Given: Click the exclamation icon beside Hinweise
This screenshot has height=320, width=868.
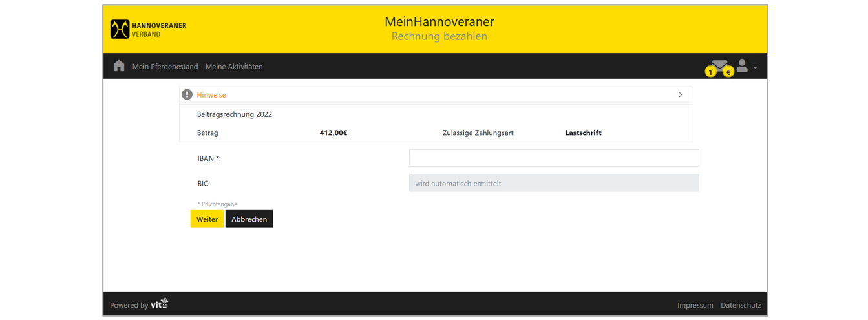Looking at the screenshot, I should (x=187, y=94).
